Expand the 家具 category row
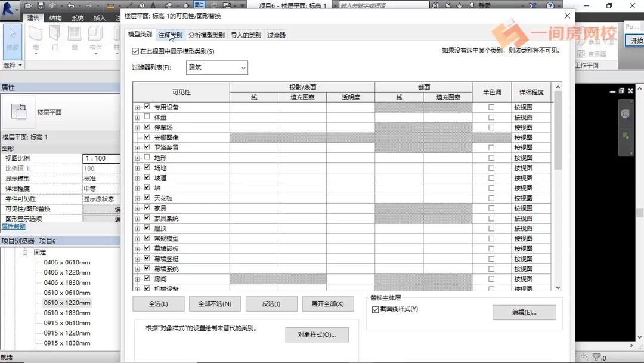The height and width of the screenshot is (363, 644). (x=137, y=208)
